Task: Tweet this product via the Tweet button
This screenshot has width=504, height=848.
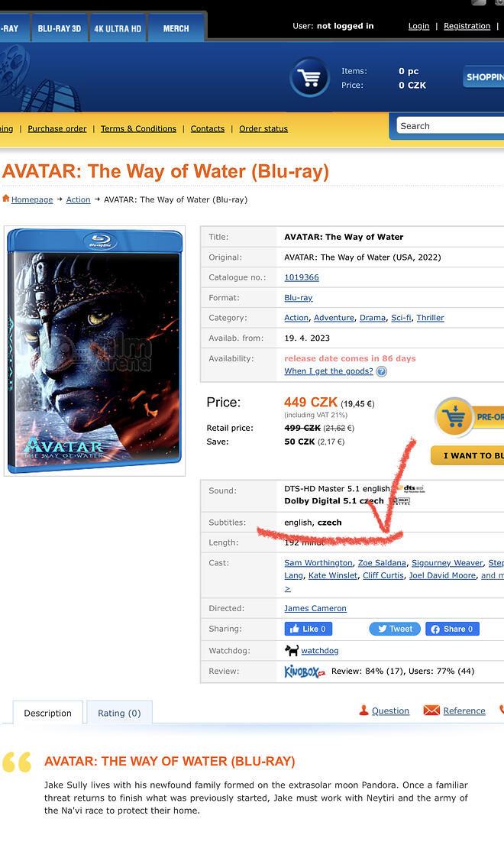Action: (x=395, y=629)
